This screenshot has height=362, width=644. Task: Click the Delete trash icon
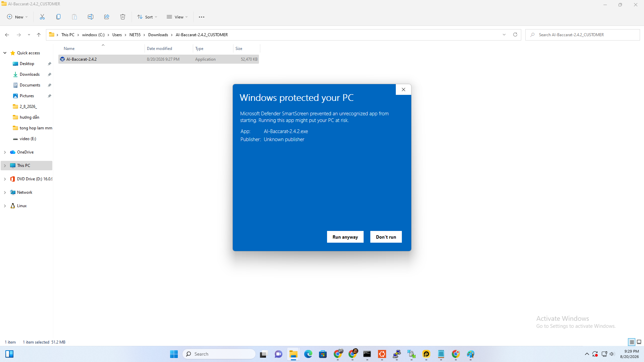[123, 17]
